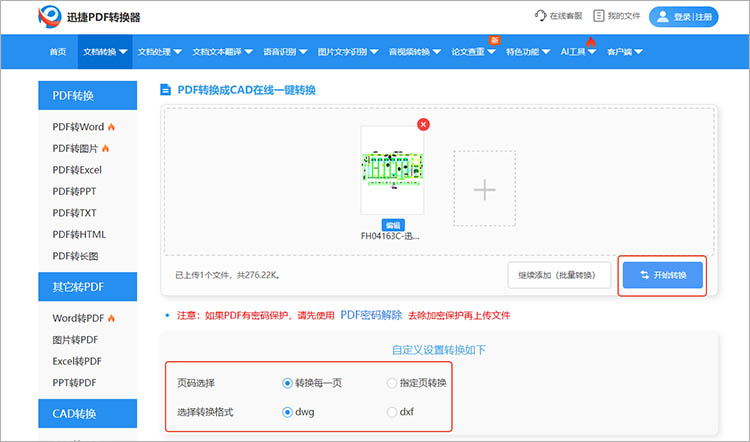Select PDF转图片 in sidebar
750x442 pixels.
coord(75,148)
